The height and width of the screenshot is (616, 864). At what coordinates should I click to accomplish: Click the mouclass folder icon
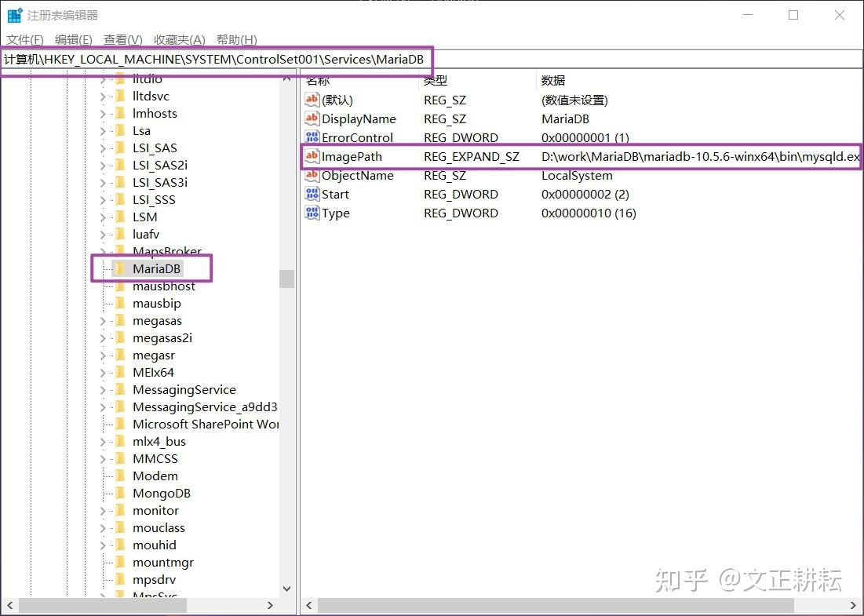tap(119, 527)
